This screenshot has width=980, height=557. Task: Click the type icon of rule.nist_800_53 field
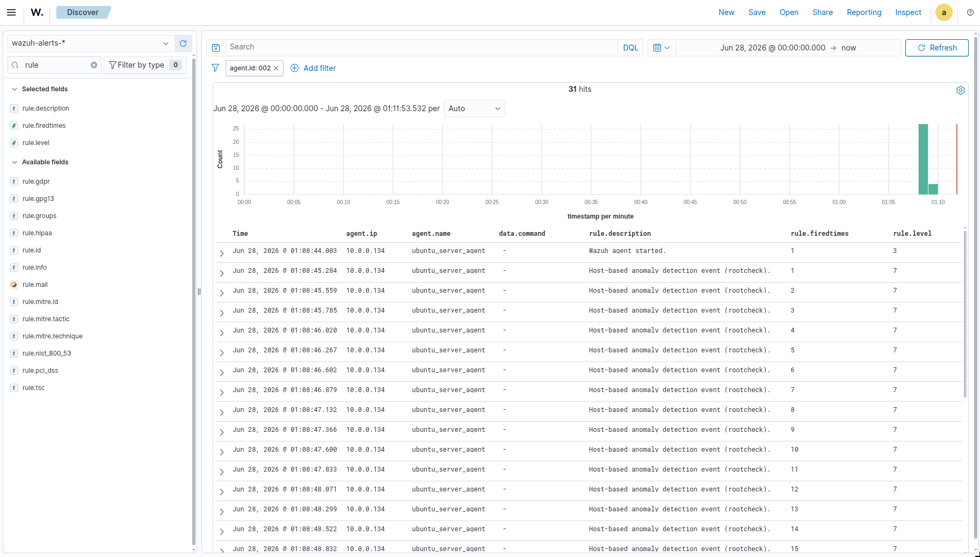(14, 353)
